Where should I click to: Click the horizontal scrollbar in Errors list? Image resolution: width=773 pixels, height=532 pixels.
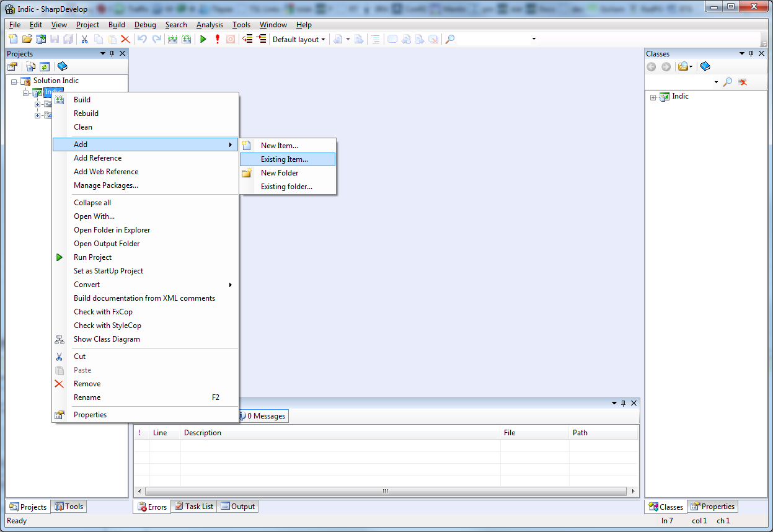point(384,491)
